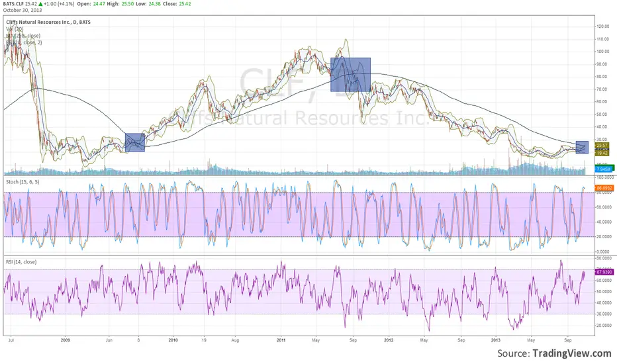Click the 86.0932 stochastic value tag

(604, 188)
